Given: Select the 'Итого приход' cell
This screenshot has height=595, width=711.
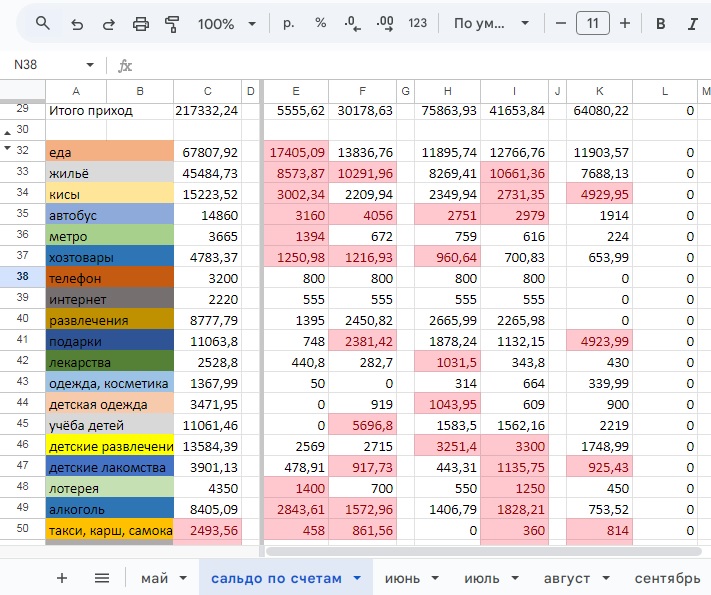Looking at the screenshot, I should (x=109, y=110).
